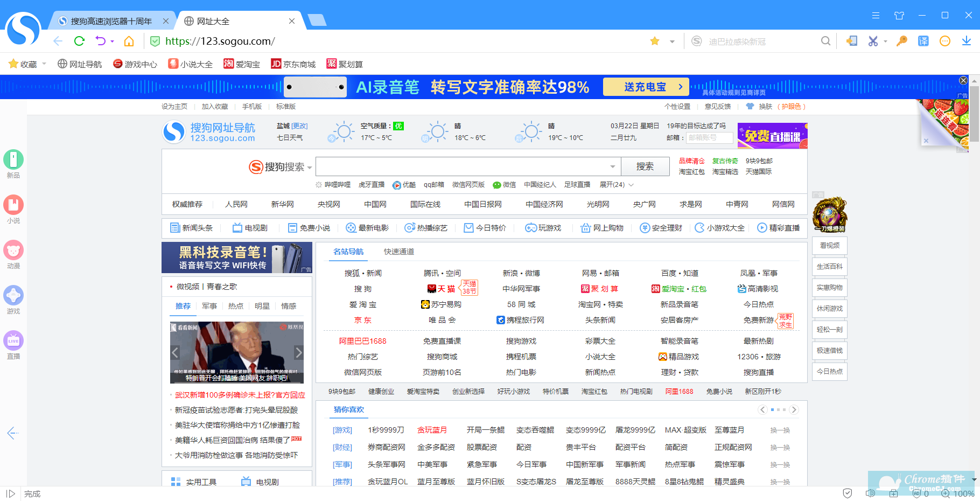This screenshot has width=980, height=501.
Task: Bookmark this page with the star icon
Action: pyautogui.click(x=655, y=41)
